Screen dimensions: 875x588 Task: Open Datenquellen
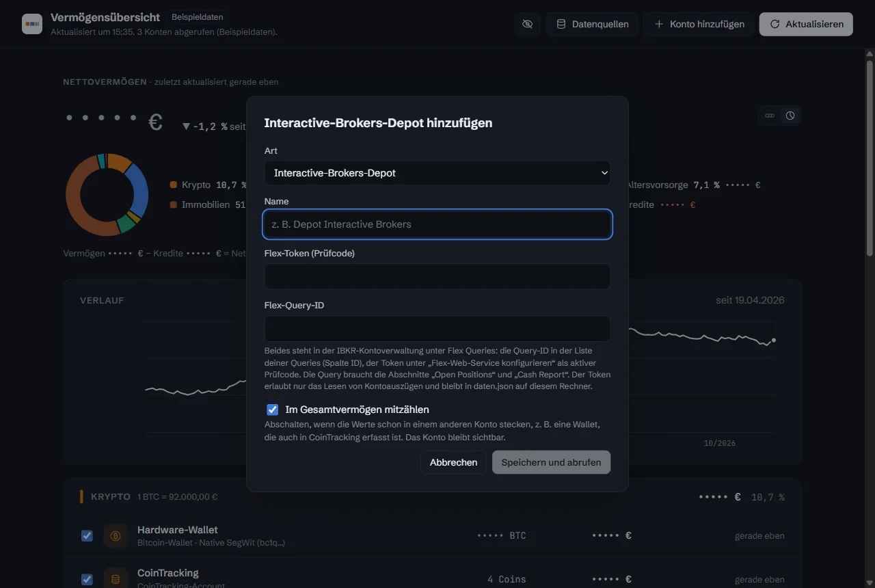pos(592,24)
